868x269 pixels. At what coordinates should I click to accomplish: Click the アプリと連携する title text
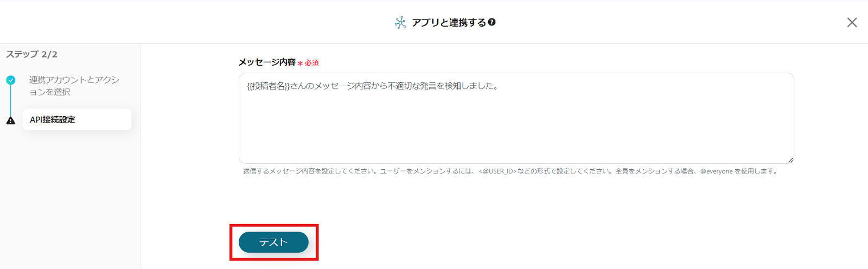pyautogui.click(x=449, y=22)
